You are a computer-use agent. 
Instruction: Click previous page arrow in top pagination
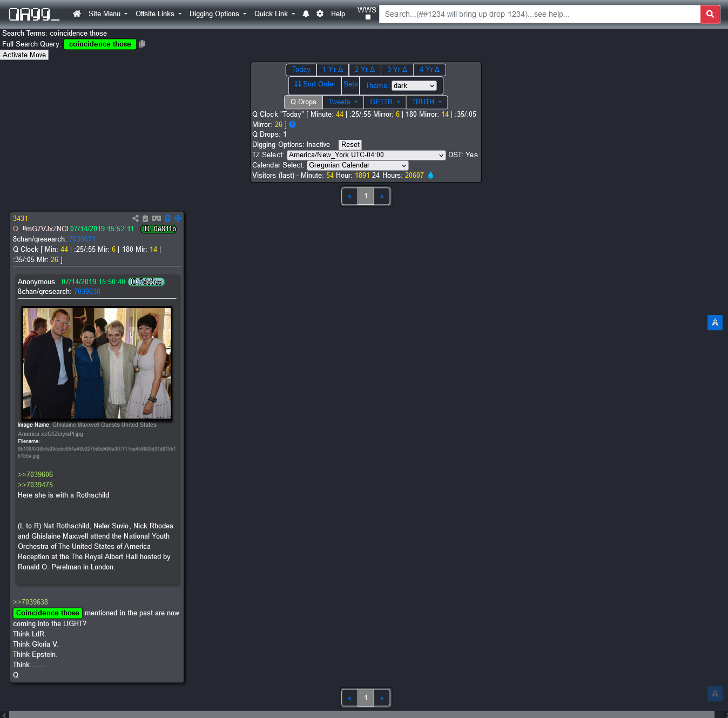tap(349, 196)
